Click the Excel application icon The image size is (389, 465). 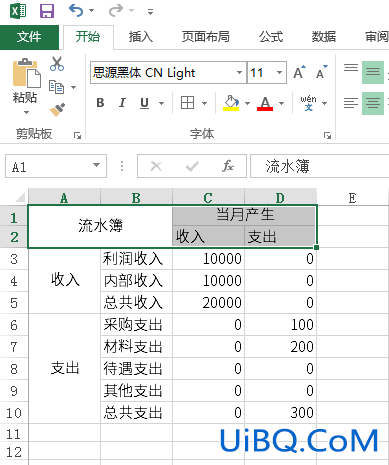point(18,11)
